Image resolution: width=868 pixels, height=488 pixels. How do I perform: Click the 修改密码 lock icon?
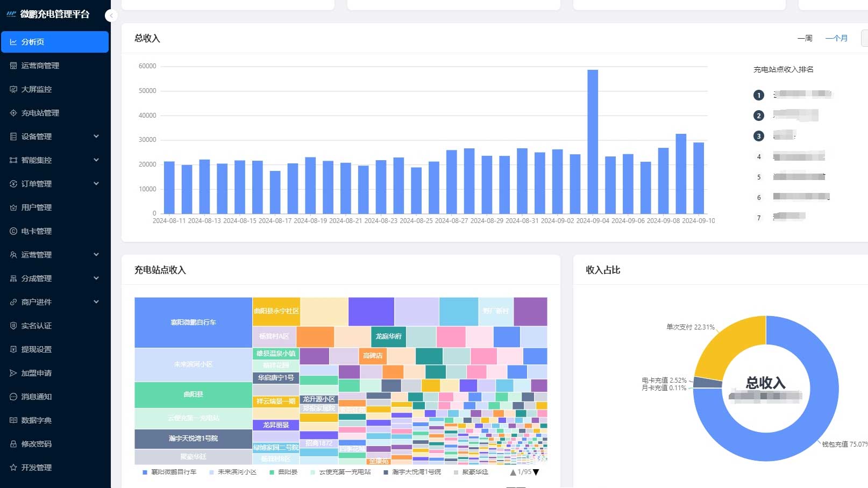coord(13,444)
